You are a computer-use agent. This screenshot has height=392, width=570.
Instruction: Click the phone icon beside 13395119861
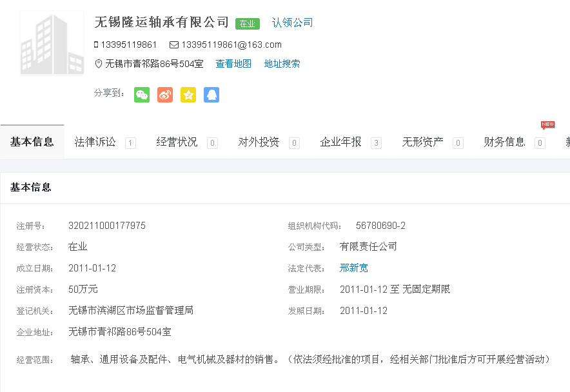96,45
